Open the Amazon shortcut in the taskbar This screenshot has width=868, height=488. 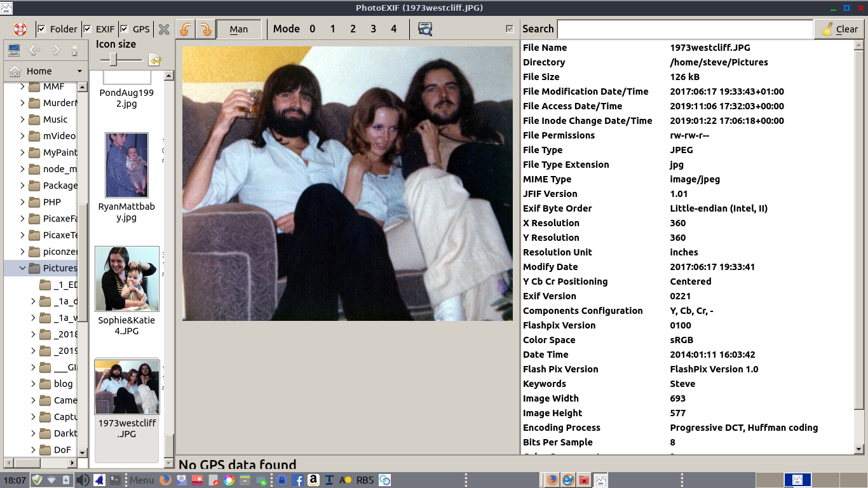pyautogui.click(x=313, y=480)
